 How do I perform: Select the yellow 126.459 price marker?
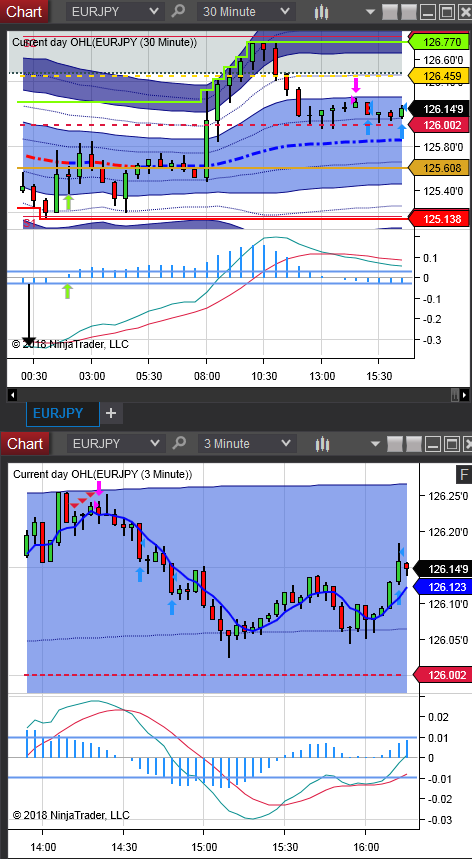tap(438, 76)
